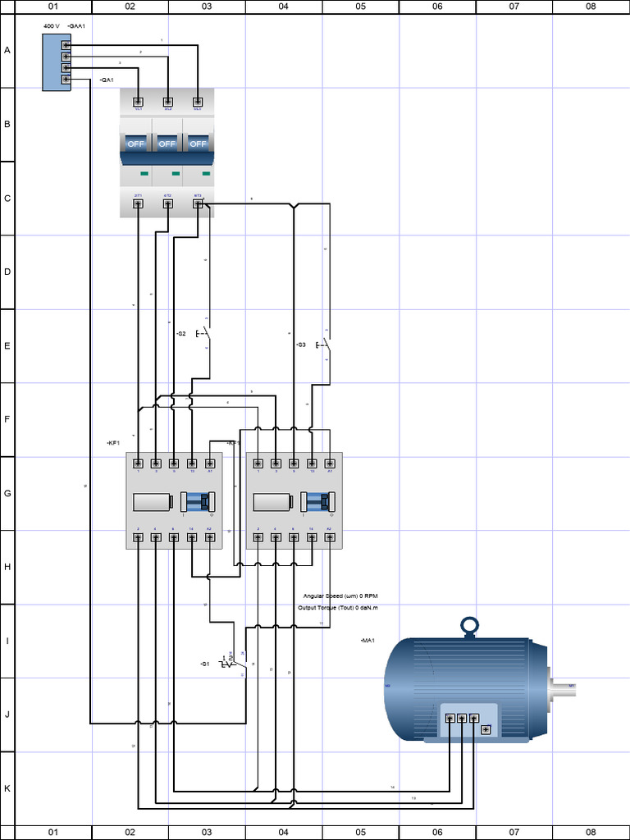Click the manual I/O actuator on the right contactor
This screenshot has width=630, height=840.
317,502
